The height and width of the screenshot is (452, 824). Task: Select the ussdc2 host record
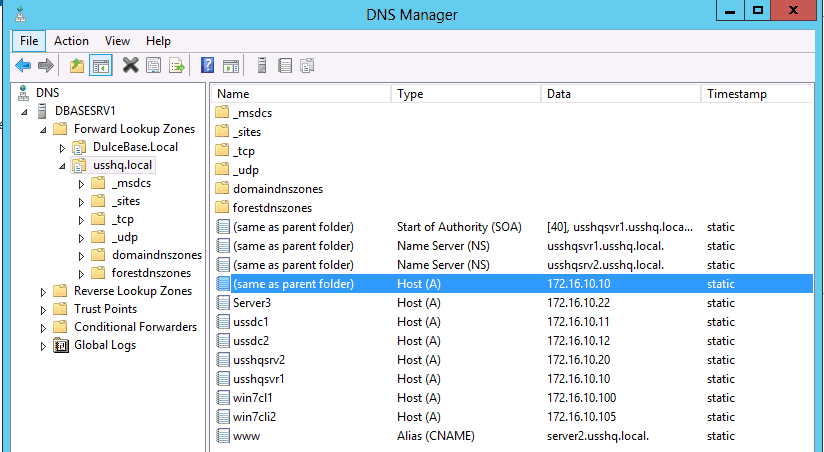coord(513,341)
